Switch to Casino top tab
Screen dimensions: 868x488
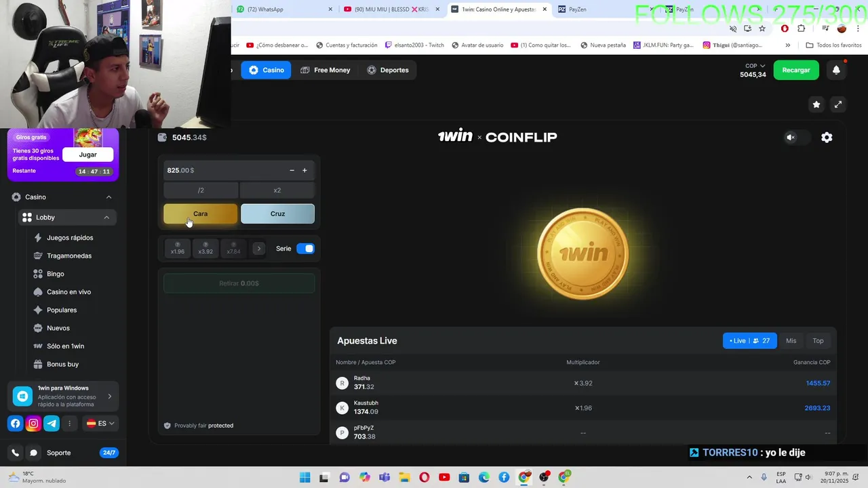click(x=266, y=70)
